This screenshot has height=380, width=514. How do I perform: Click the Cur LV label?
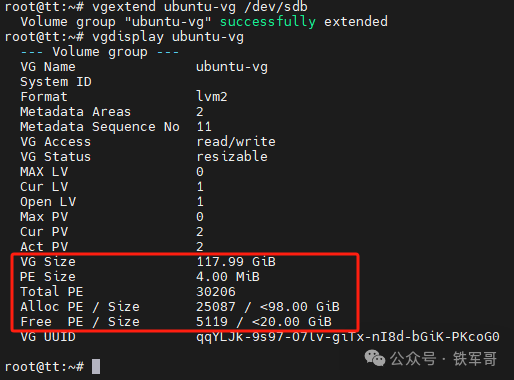point(44,187)
